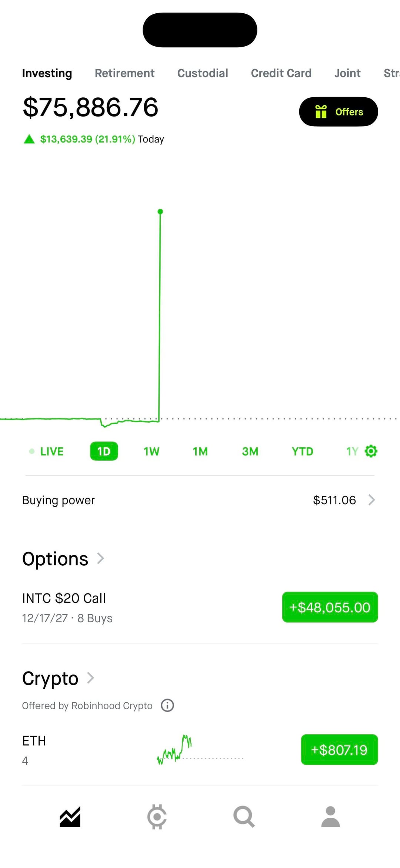Open the Offers gift button

(338, 112)
